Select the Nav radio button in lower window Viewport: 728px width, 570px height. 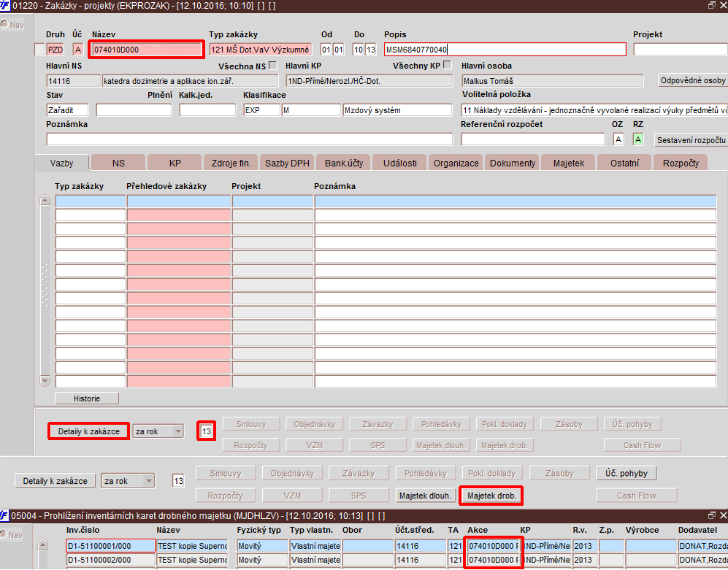tap(4, 535)
